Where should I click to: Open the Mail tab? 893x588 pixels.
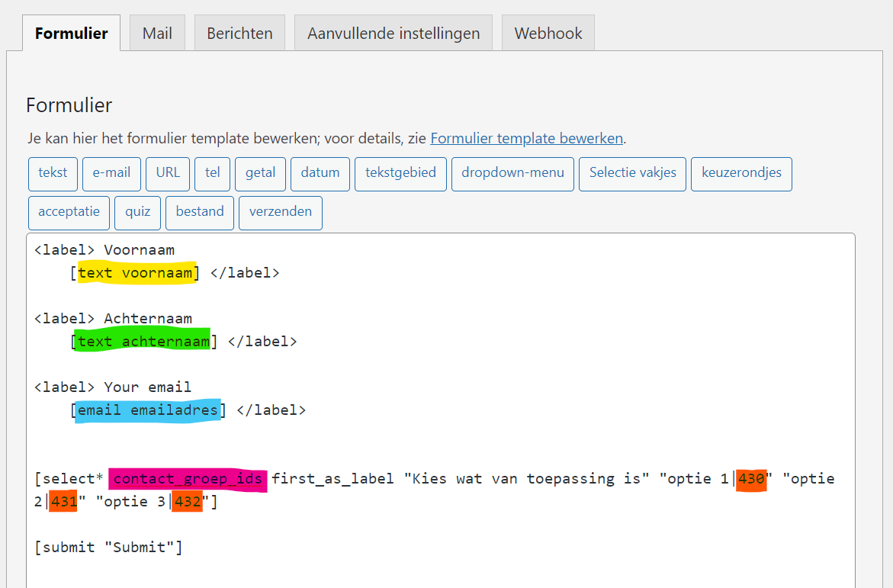coord(157,33)
